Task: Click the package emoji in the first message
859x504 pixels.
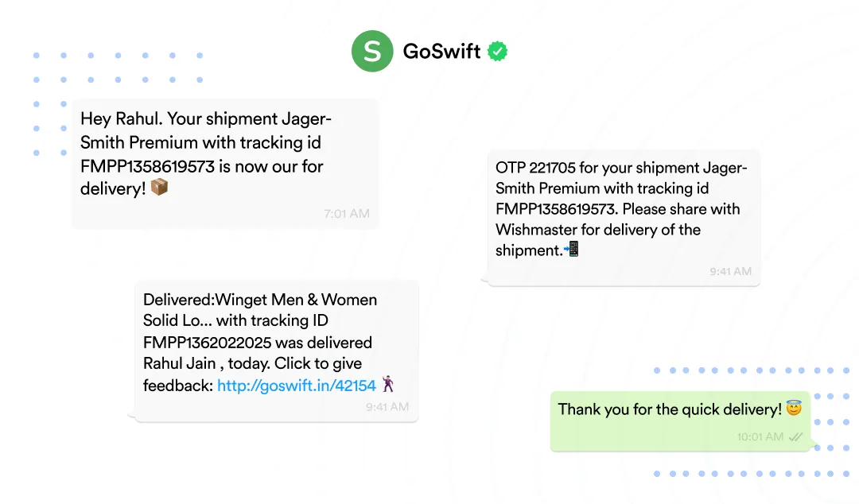Action: [159, 188]
